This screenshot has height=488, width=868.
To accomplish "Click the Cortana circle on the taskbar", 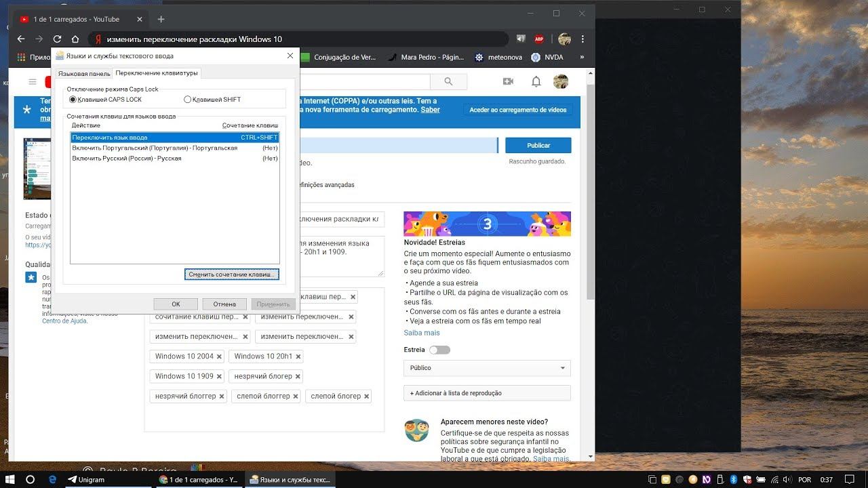I will click(x=30, y=479).
